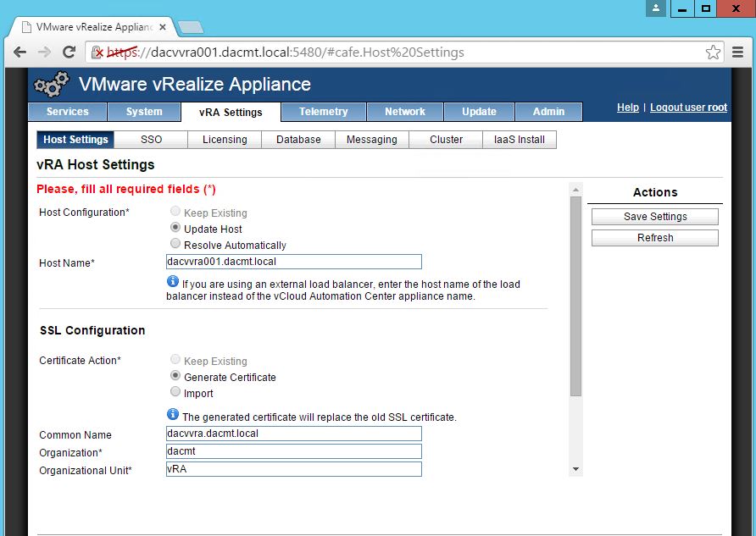Image resolution: width=756 pixels, height=536 pixels.
Task: Open the Services tab
Action: click(x=68, y=112)
